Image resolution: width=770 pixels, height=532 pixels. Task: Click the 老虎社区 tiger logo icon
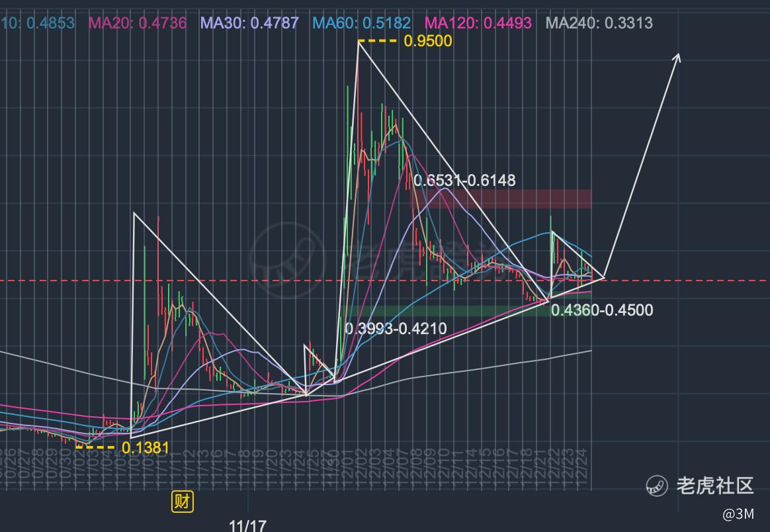click(x=657, y=486)
